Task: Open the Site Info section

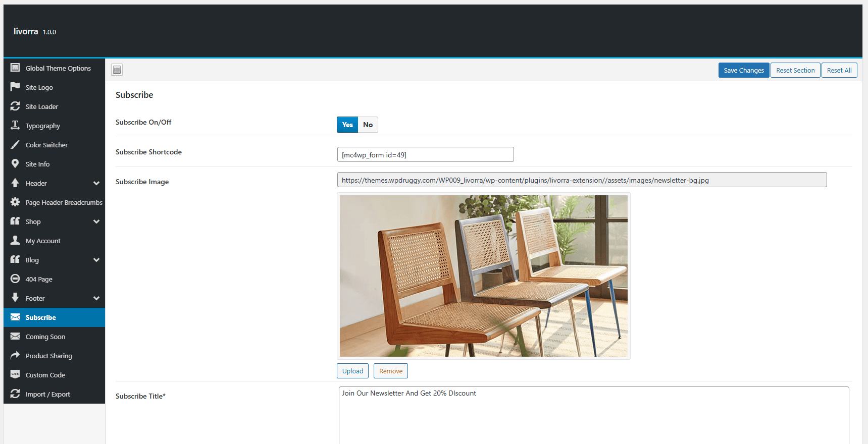Action: click(55, 164)
